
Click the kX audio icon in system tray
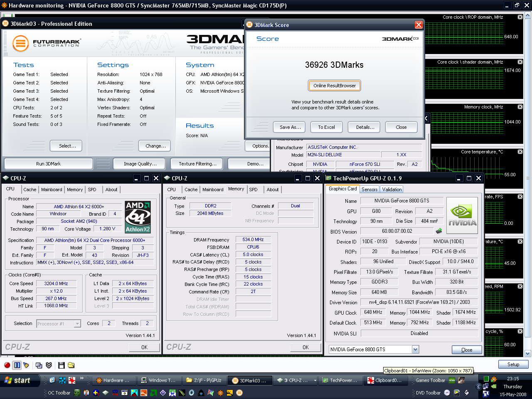point(486,394)
